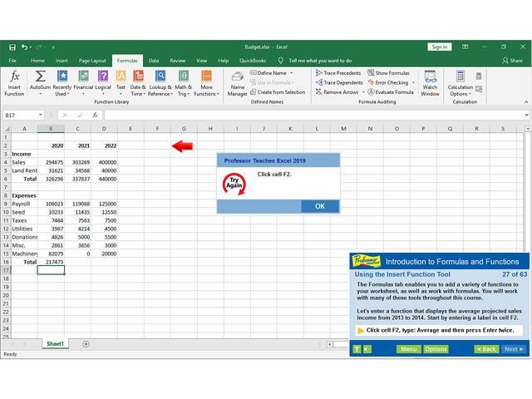
Task: Open the Watch Window
Action: pyautogui.click(x=430, y=82)
